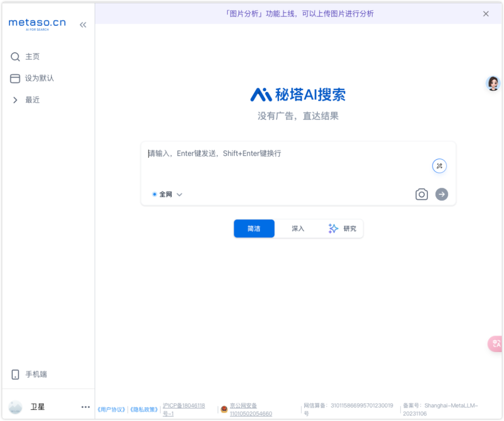This screenshot has height=421, width=504.
Task: Click the 设为默认 icon in sidebar
Action: click(15, 78)
